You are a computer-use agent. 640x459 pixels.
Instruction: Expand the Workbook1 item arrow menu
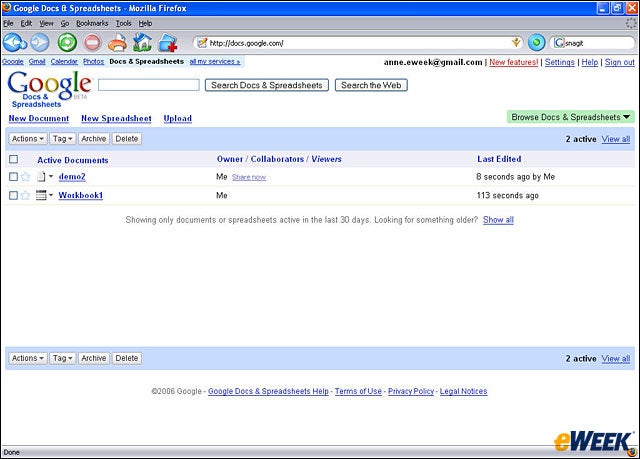tap(51, 195)
